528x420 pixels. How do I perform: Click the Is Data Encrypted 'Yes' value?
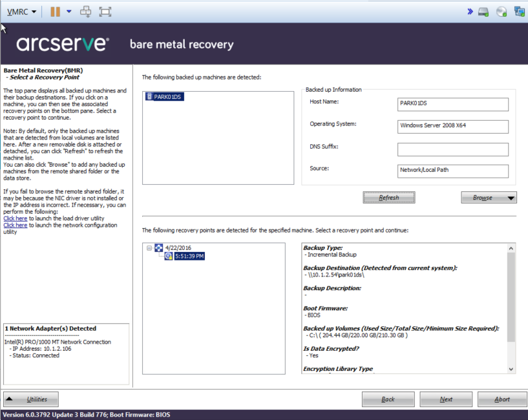point(313,355)
